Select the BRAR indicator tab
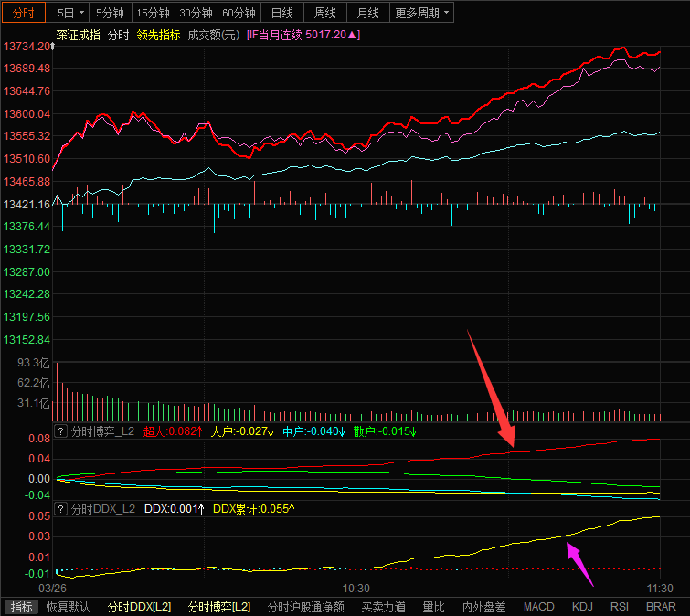The height and width of the screenshot is (616, 690). (661, 607)
